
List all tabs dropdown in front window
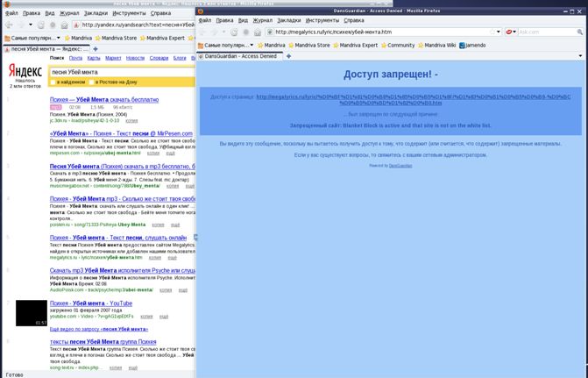580,56
